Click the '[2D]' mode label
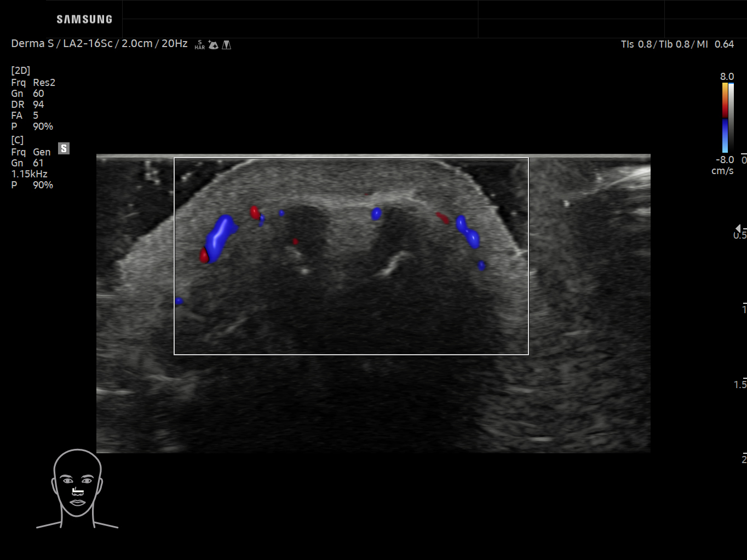 pyautogui.click(x=21, y=71)
